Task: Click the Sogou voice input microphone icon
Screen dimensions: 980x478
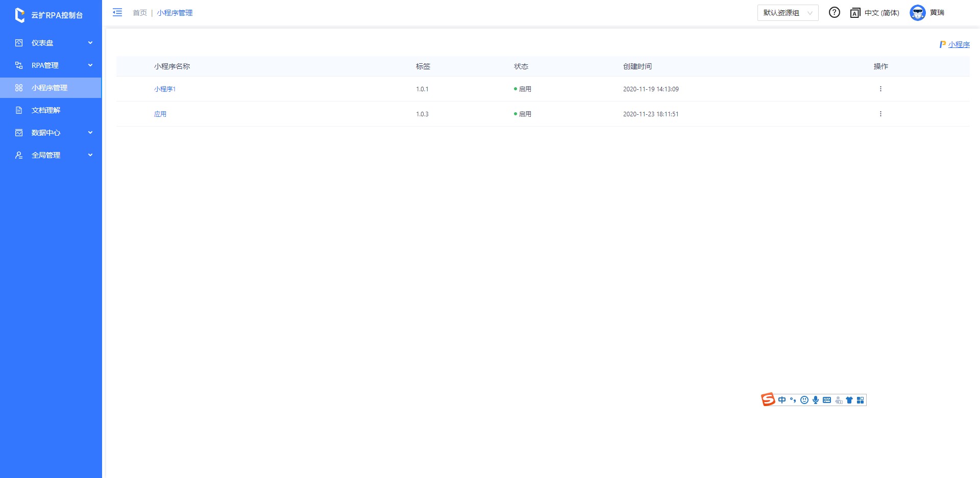Action: pyautogui.click(x=816, y=400)
